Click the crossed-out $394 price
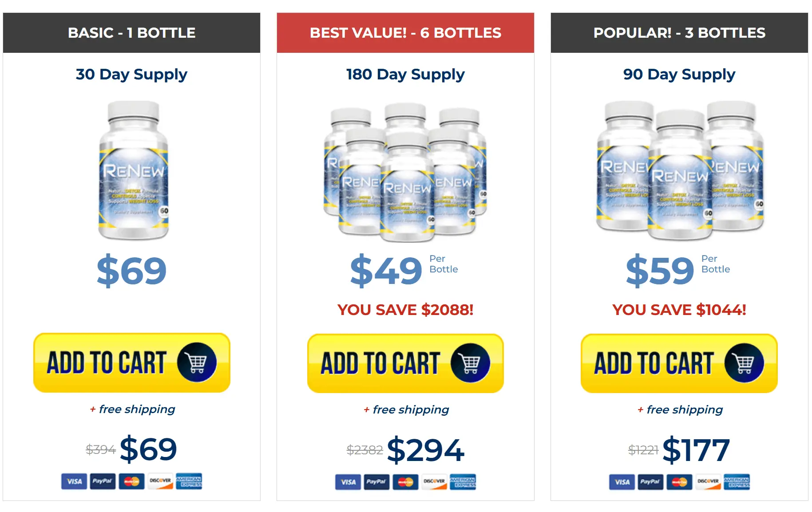 pos(101,449)
